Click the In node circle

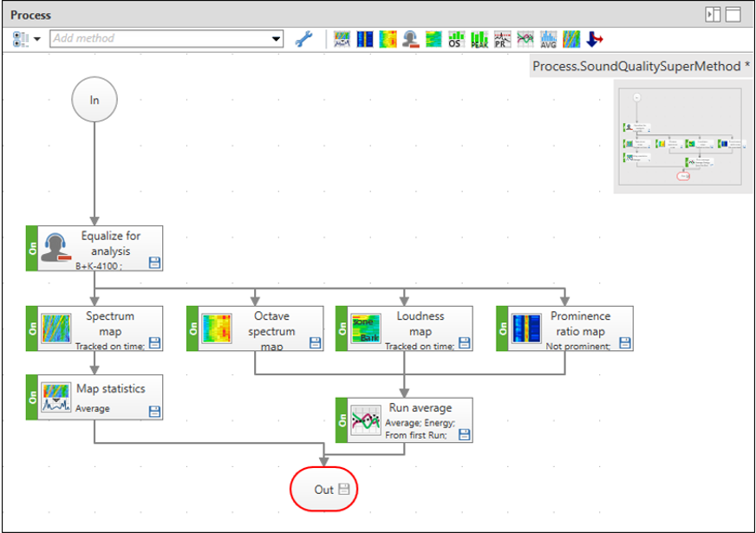pos(94,101)
